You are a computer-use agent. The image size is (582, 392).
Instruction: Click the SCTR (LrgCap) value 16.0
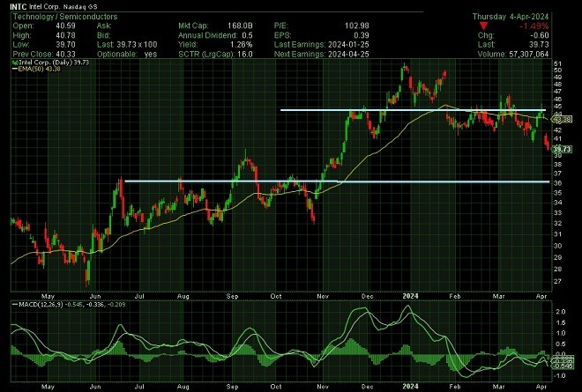tap(245, 55)
